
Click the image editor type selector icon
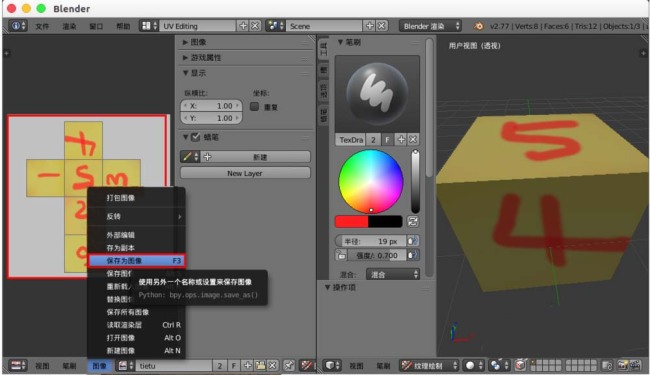click(18, 365)
